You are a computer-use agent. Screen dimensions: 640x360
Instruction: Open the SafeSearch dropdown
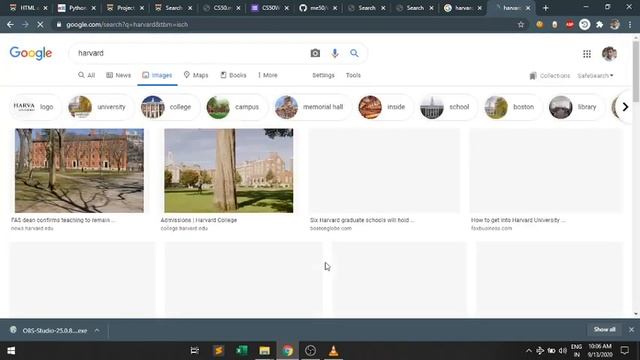click(x=595, y=76)
